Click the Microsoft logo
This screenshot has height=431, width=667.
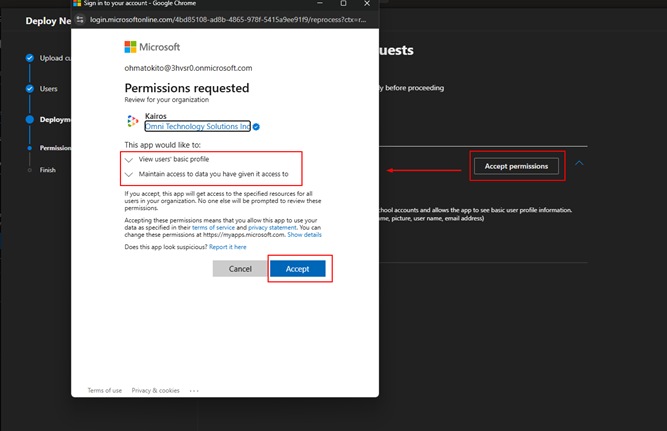click(152, 47)
